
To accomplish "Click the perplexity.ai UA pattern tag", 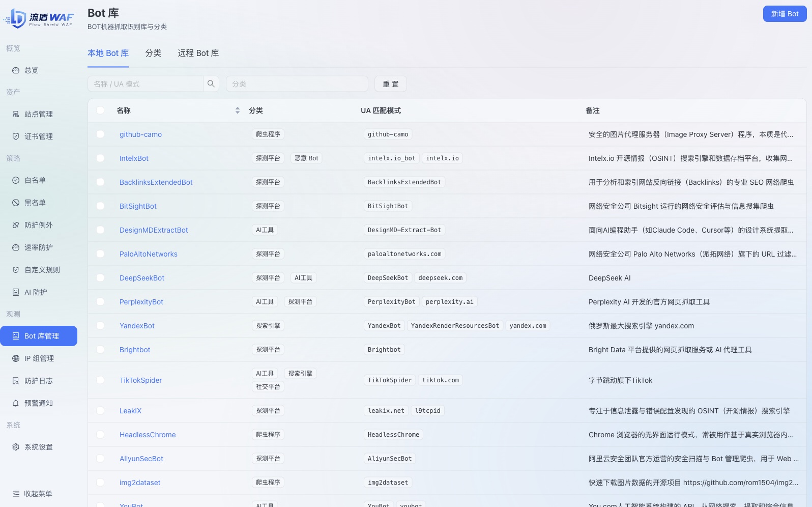I will click(450, 302).
